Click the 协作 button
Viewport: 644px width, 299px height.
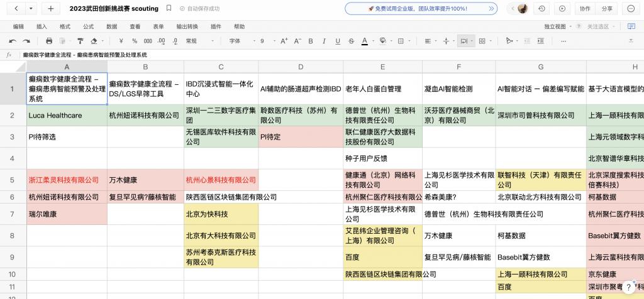click(586, 9)
